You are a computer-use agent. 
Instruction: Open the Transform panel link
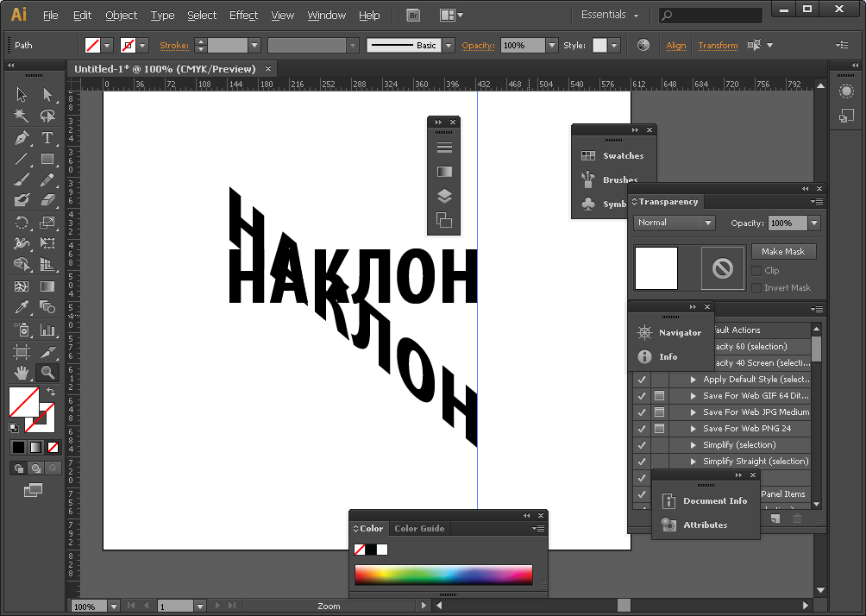(x=718, y=45)
